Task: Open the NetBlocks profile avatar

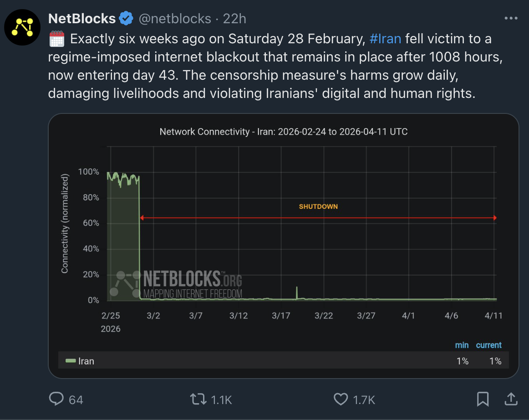Action: pos(22,27)
